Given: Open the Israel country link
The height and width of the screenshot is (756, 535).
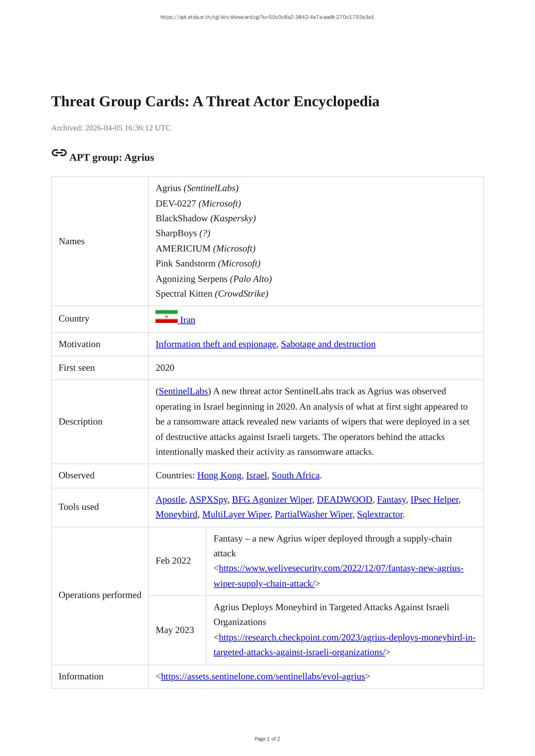Looking at the screenshot, I should pyautogui.click(x=256, y=475).
